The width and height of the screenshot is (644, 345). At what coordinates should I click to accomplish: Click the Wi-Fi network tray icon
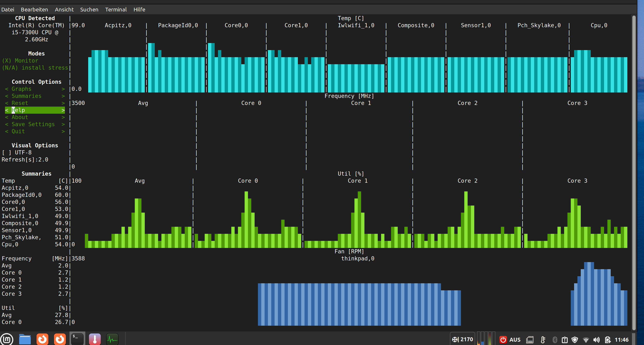click(586, 340)
